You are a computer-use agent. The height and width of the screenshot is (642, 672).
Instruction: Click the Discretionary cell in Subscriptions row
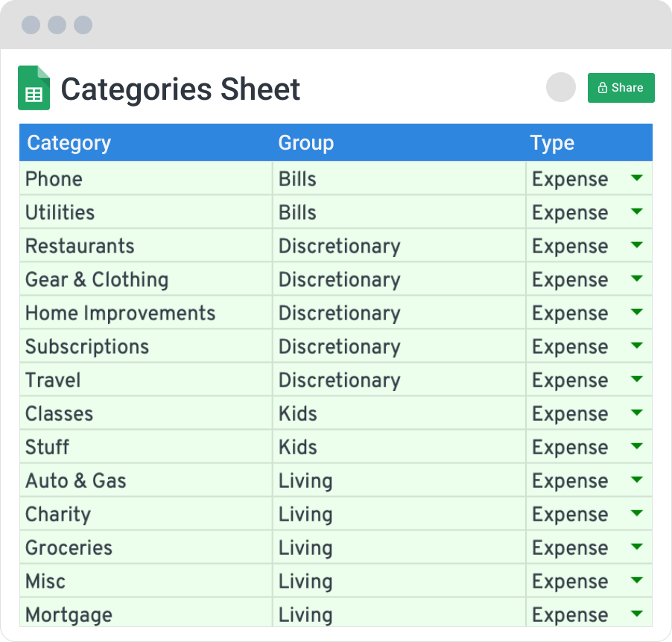(399, 346)
